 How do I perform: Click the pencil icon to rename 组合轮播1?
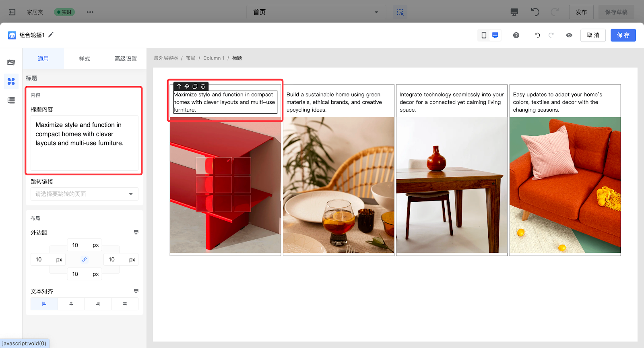click(x=51, y=35)
